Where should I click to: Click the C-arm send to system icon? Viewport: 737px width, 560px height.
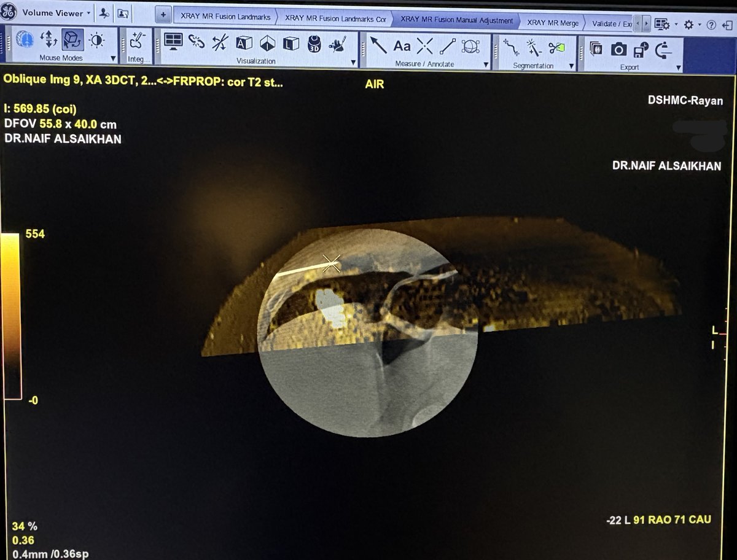(664, 50)
